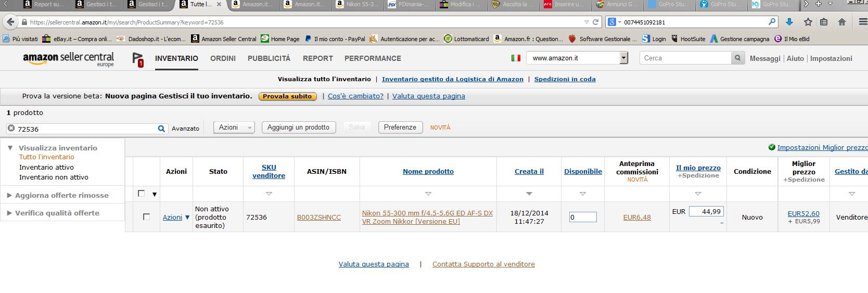Collapse the 'Visualizza inventario' section
This screenshot has width=868, height=293.
tap(10, 148)
